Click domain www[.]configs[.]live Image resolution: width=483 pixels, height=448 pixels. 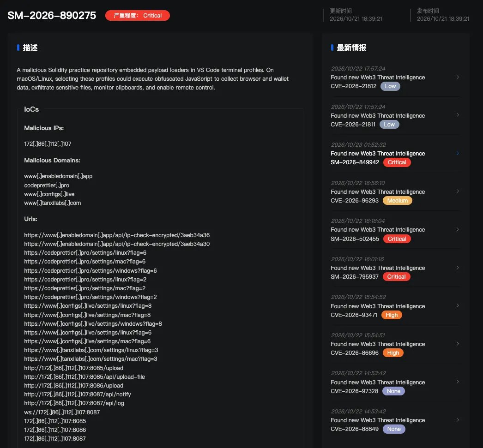(49, 194)
